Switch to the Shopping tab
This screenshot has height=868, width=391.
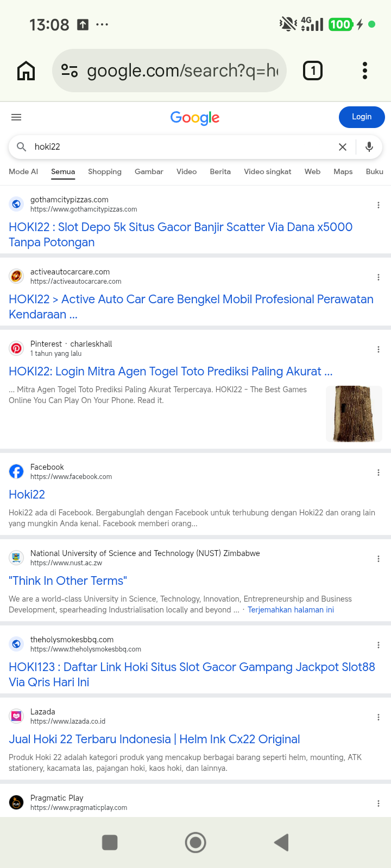point(105,171)
